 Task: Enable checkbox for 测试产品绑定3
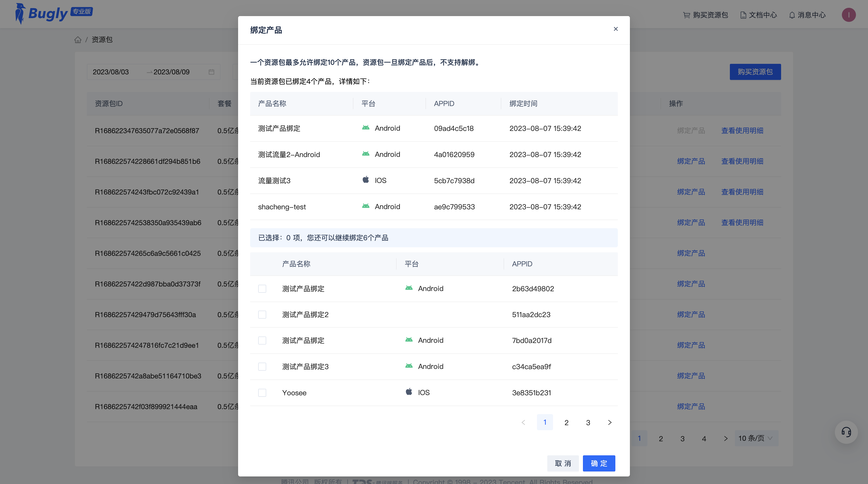pos(262,366)
